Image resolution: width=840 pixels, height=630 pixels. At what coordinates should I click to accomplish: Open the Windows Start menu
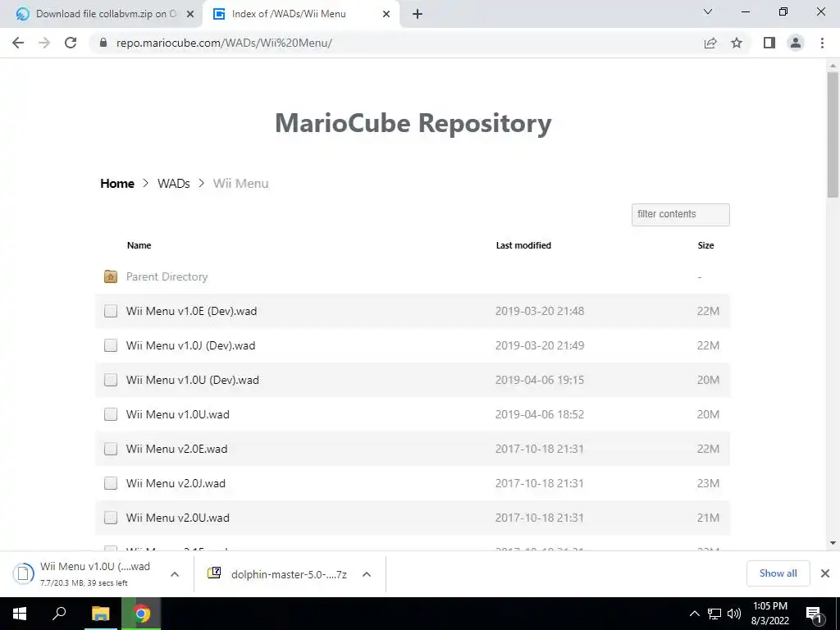[20, 614]
